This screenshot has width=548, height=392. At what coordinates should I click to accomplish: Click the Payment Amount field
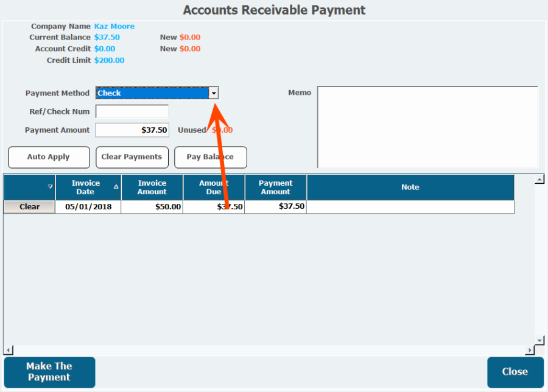click(132, 130)
